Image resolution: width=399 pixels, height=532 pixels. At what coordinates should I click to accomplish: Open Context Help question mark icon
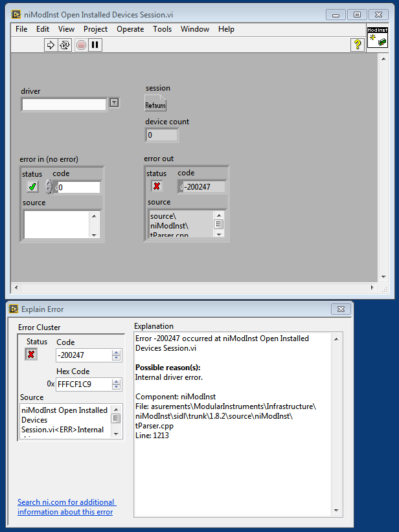coord(358,45)
